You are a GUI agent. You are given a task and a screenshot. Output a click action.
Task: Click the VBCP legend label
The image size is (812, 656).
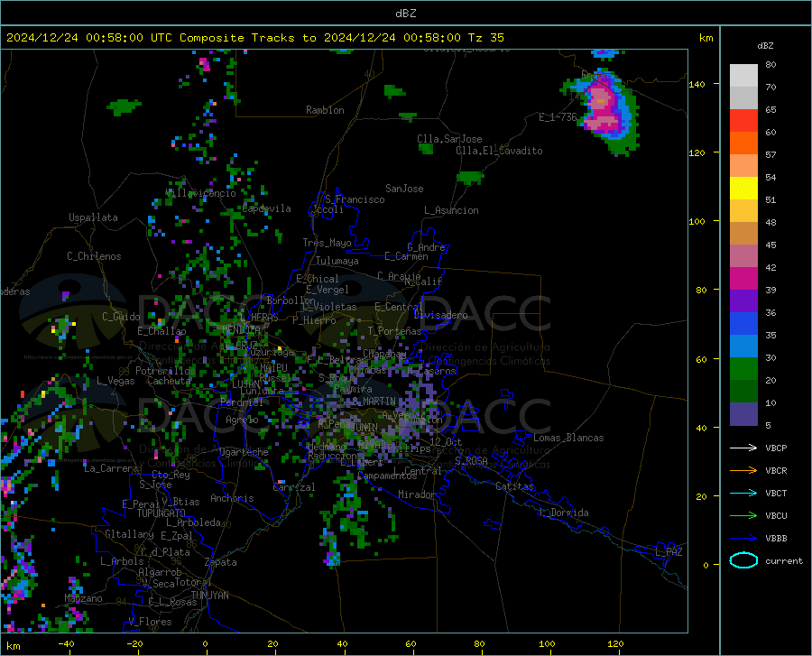(x=776, y=448)
